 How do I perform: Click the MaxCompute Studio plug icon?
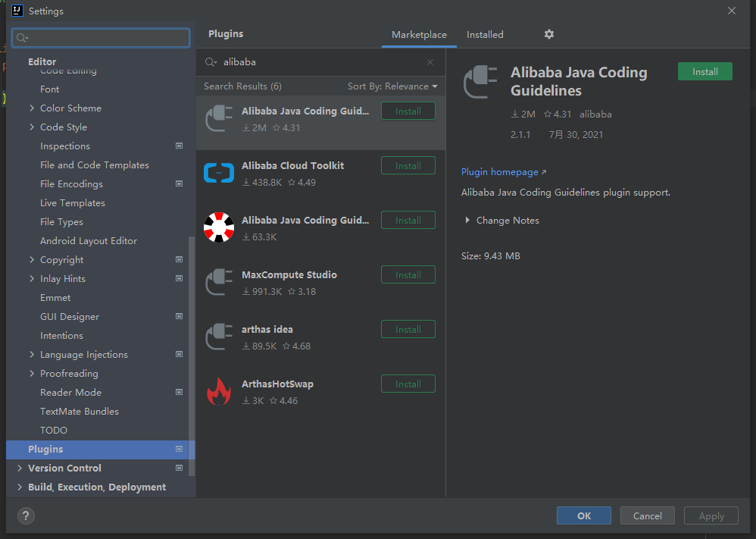[x=219, y=283]
